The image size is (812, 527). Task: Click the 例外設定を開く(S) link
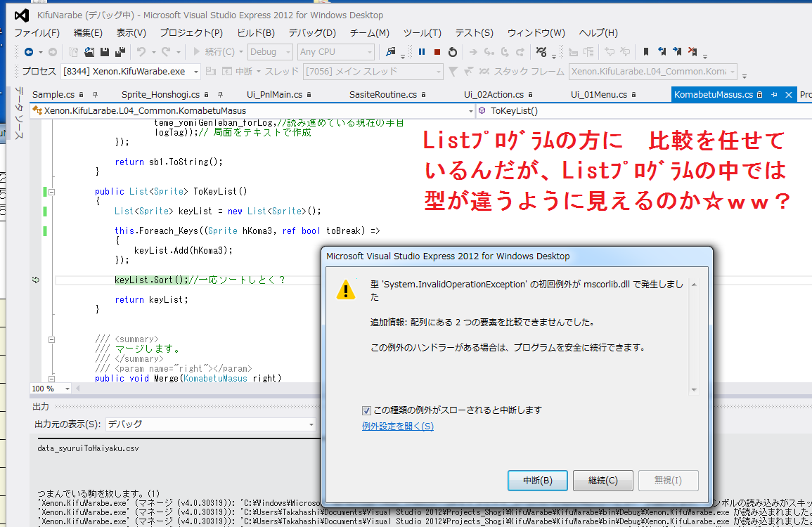click(x=398, y=426)
